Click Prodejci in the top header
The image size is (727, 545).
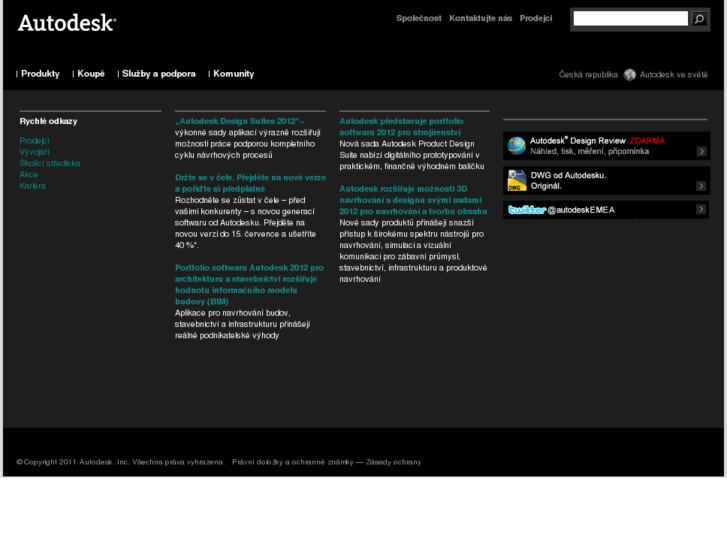coord(536,18)
